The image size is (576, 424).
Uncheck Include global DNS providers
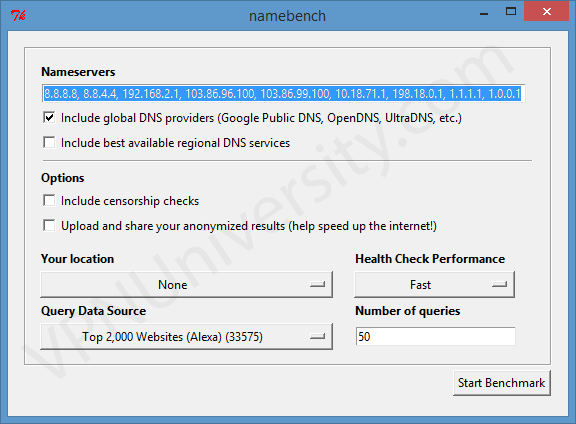(x=49, y=118)
